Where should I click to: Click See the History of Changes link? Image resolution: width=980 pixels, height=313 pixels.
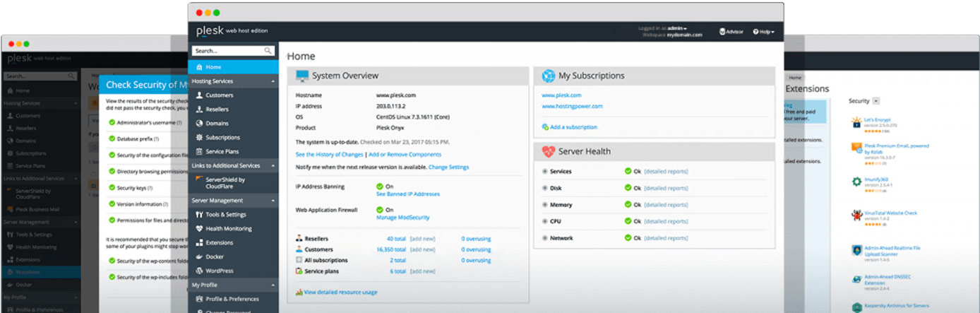329,155
